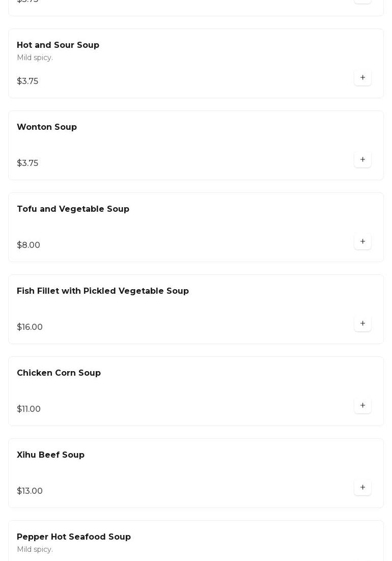Viewport: 392px width, 561px height.
Task: Click the $13.00 Xihu Beef Soup price
Action: 30,491
